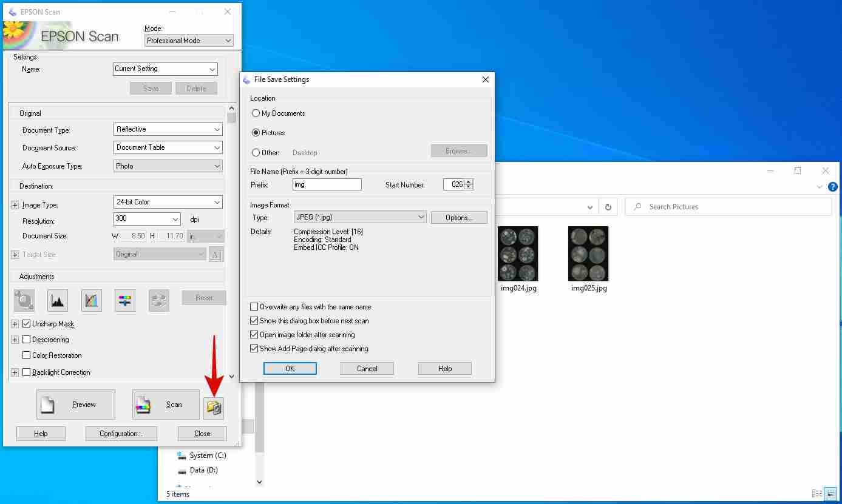Viewport: 842px width, 504px height.
Task: Click the Prefix text field
Action: click(x=327, y=184)
